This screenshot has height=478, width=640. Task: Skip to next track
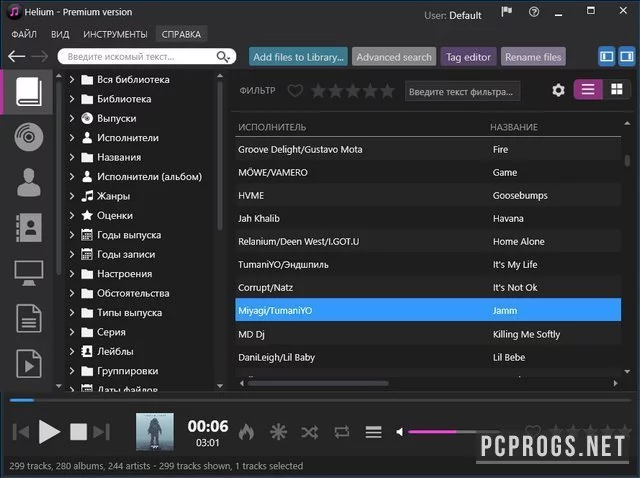pyautogui.click(x=102, y=432)
